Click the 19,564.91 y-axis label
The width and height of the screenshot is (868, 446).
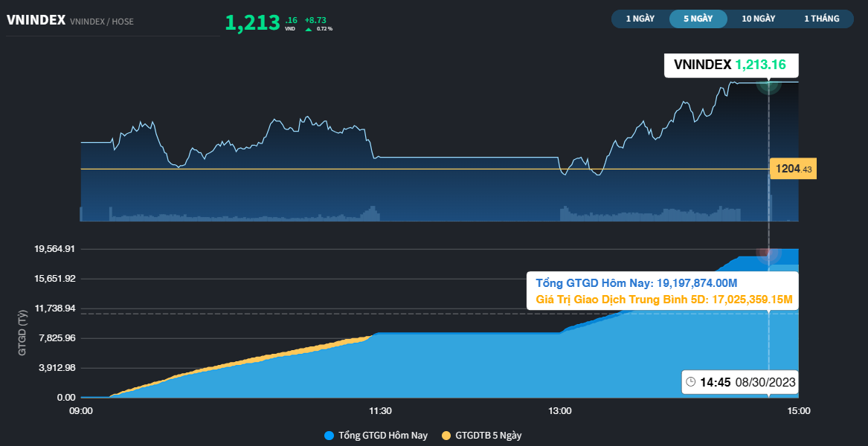55,249
